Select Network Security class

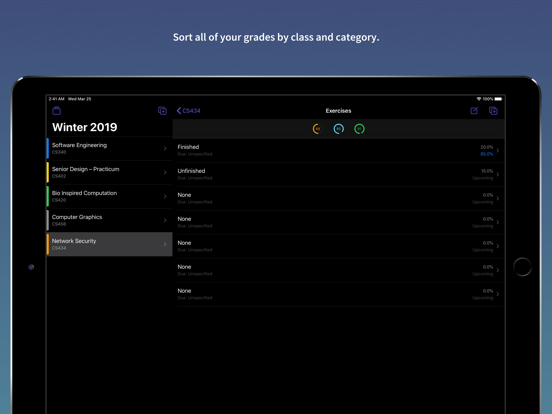point(109,244)
